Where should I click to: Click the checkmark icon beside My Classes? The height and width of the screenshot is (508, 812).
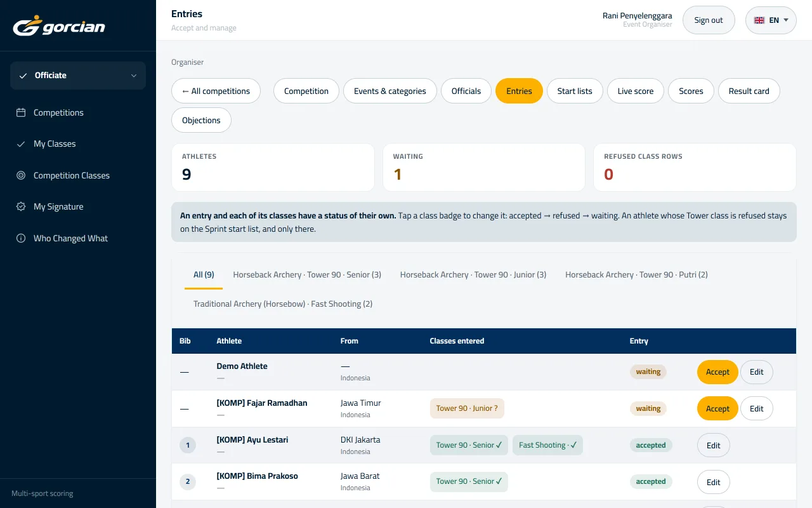pos(21,144)
